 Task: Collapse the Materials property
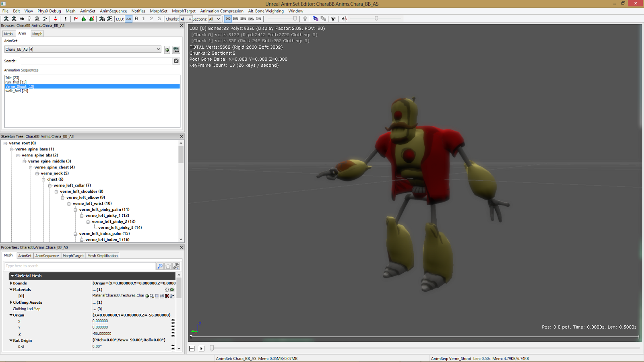tap(11, 290)
